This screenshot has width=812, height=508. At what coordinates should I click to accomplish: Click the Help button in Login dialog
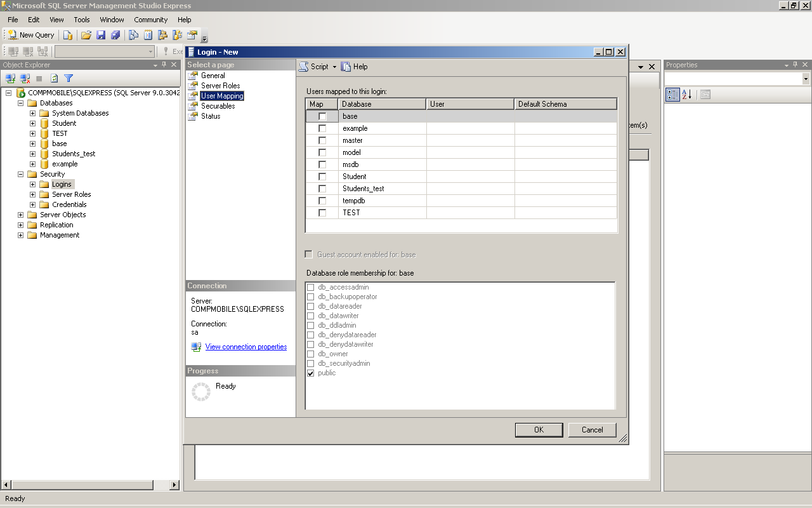(x=354, y=67)
